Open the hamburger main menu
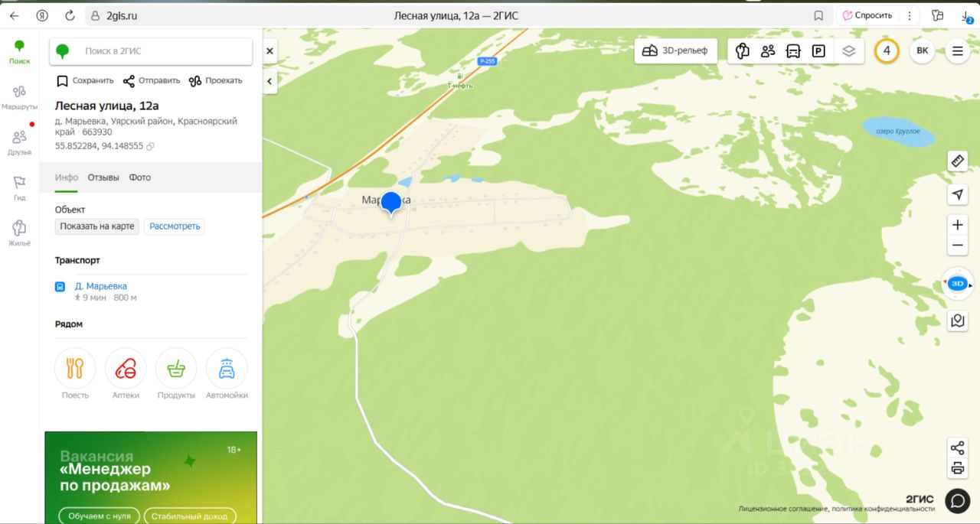This screenshot has width=980, height=524. pyautogui.click(x=957, y=51)
